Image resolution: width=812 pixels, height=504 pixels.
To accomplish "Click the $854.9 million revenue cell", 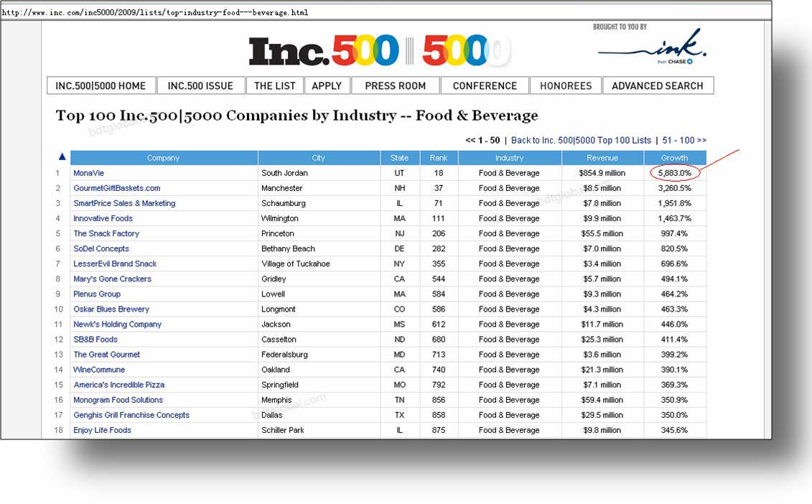I will pos(602,173).
